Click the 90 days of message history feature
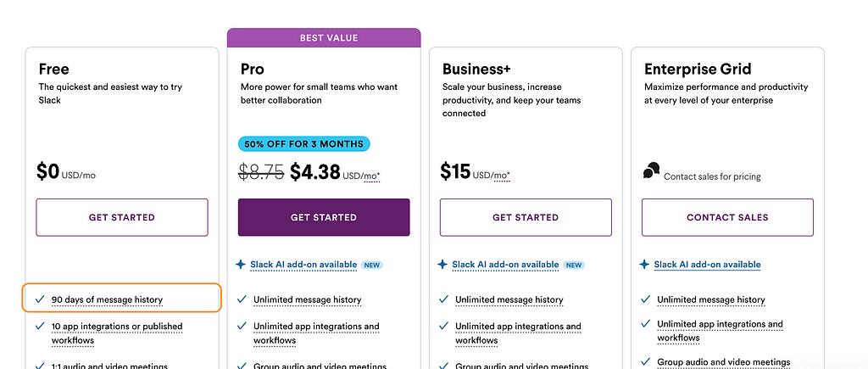The width and height of the screenshot is (868, 369). tap(107, 299)
